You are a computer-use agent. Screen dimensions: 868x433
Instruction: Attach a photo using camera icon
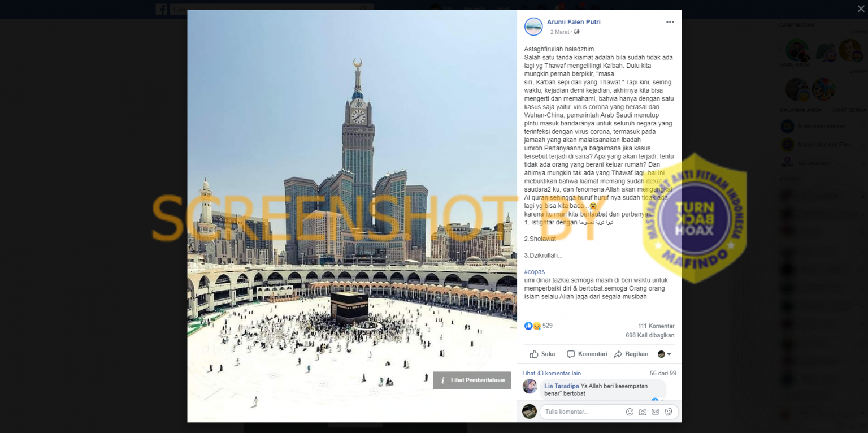[x=643, y=412]
